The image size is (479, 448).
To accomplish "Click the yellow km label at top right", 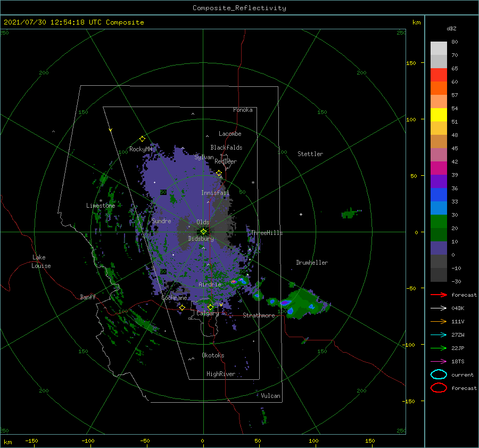I will 416,22.
